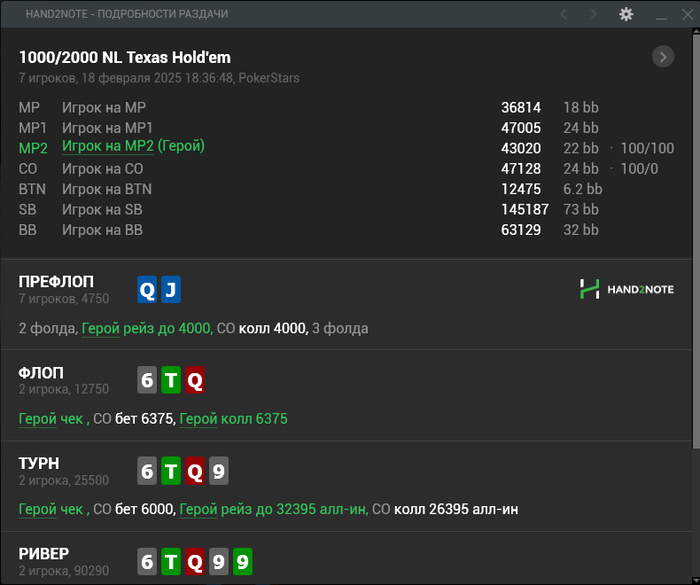This screenshot has height=585, width=700.
Task: Click 'CO колл 26395 алл-ин' text
Action: [445, 509]
